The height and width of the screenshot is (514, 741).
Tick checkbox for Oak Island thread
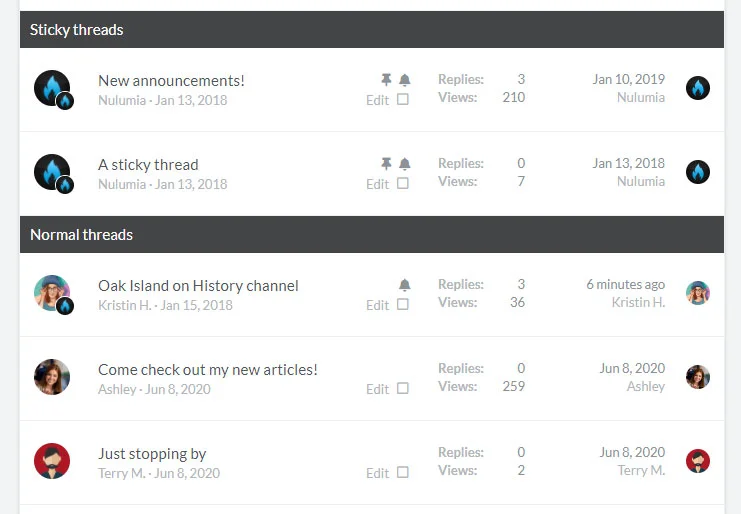403,304
